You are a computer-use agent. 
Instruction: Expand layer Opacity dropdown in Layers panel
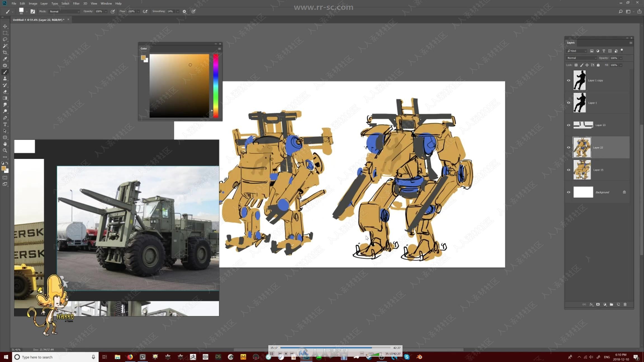pyautogui.click(x=621, y=58)
